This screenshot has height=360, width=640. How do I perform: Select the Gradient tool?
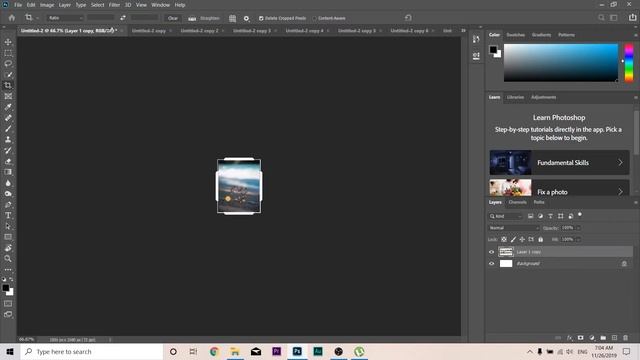click(x=8, y=172)
